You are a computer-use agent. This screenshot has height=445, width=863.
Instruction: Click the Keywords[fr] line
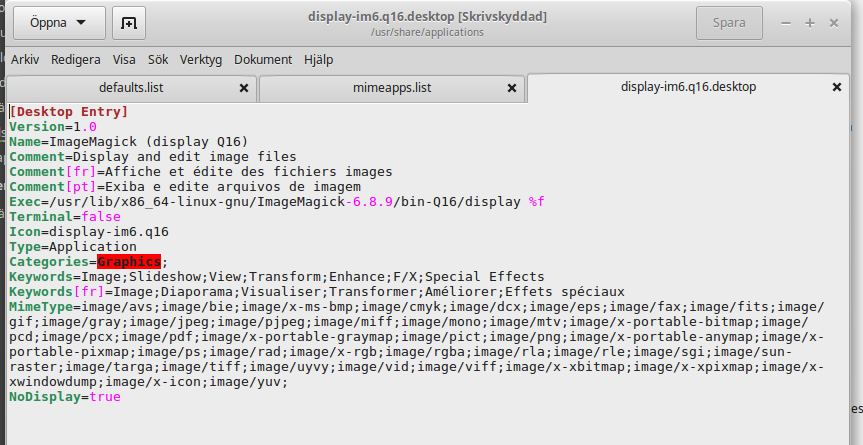click(x=317, y=292)
